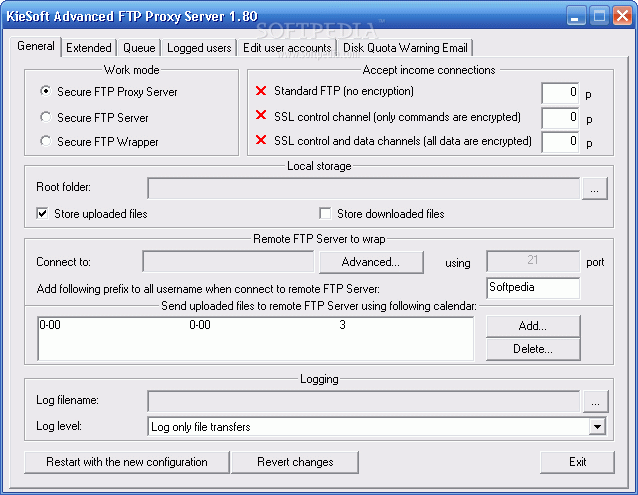Open the Log level dropdown
The width and height of the screenshot is (638, 495).
(x=597, y=427)
